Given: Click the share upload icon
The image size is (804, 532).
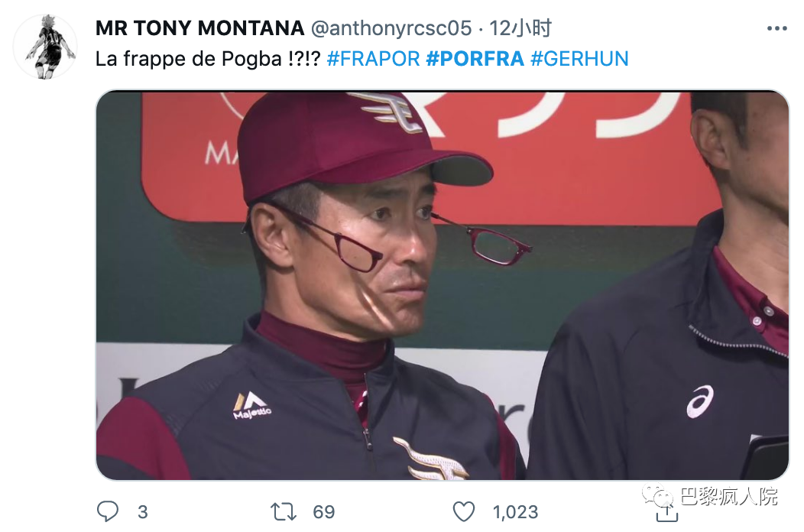Looking at the screenshot, I should point(667,512).
